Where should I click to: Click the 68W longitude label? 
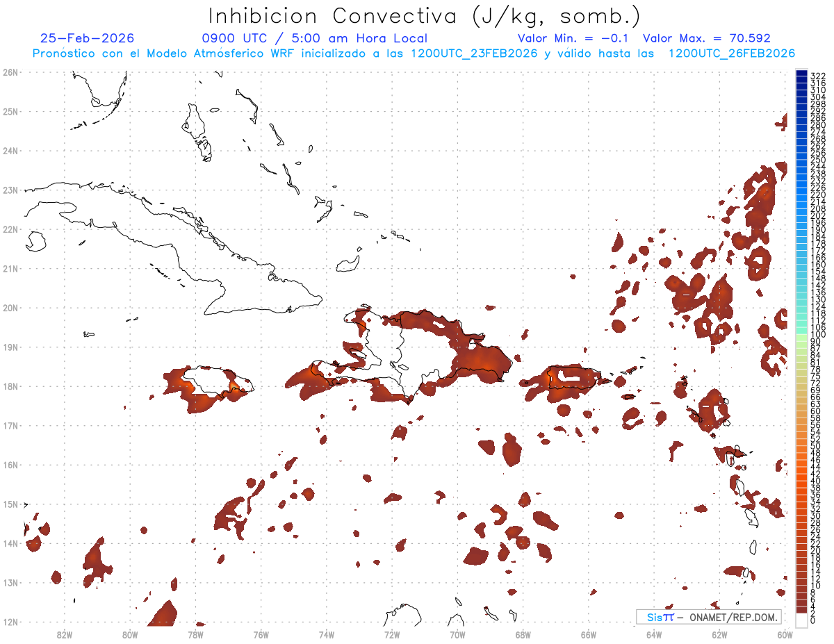523,634
